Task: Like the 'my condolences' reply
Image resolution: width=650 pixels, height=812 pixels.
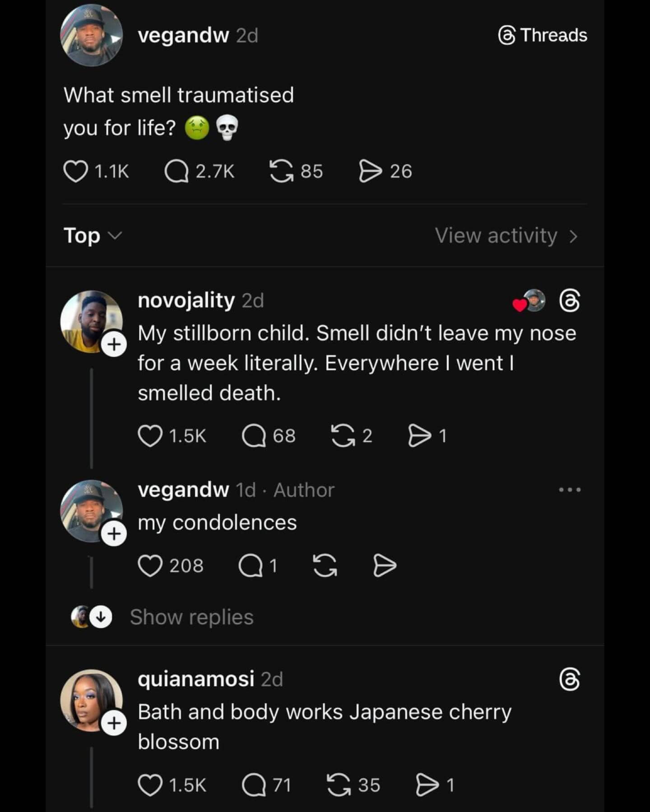Action: point(150,566)
